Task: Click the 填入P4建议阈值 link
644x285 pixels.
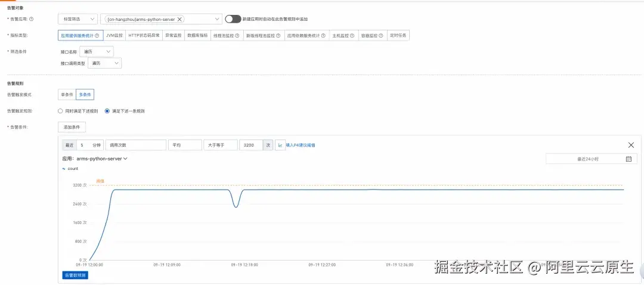Action: coord(301,145)
